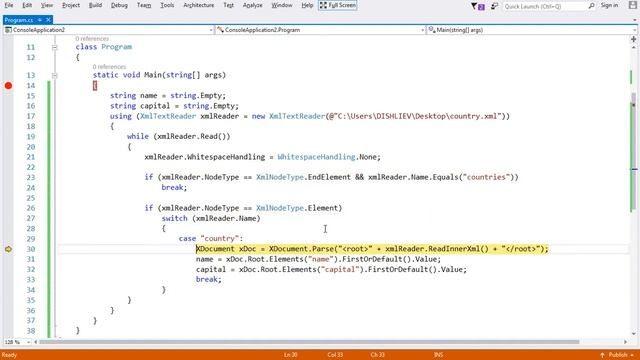Click the Col 33 status indicator

tap(335, 355)
